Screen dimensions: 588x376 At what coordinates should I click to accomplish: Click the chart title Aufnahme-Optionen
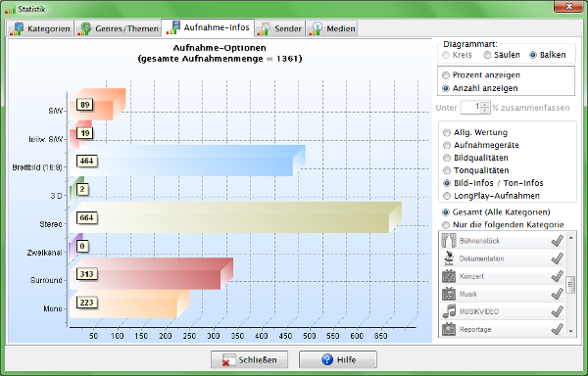(220, 48)
